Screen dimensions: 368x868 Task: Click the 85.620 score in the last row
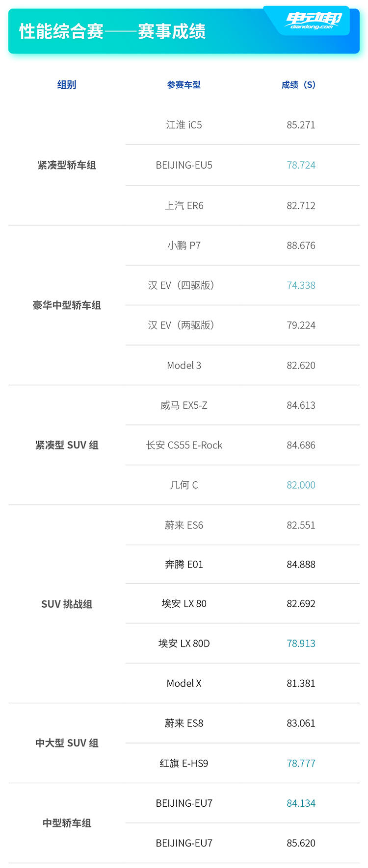click(301, 843)
